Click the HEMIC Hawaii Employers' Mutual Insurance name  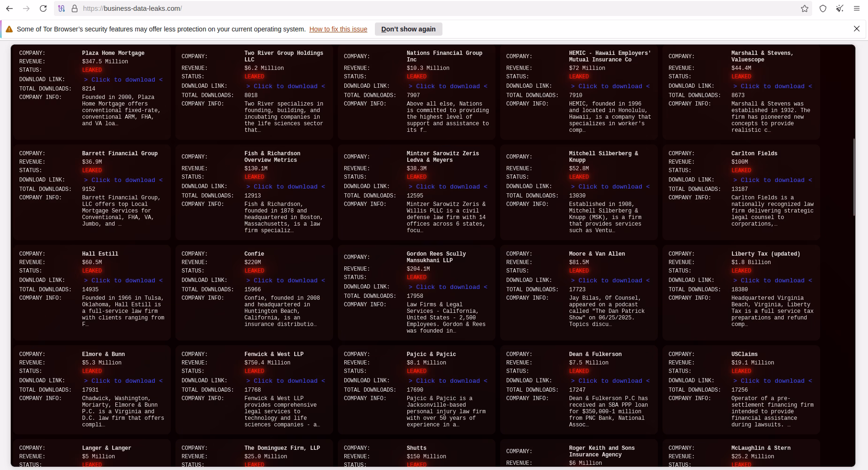point(610,56)
